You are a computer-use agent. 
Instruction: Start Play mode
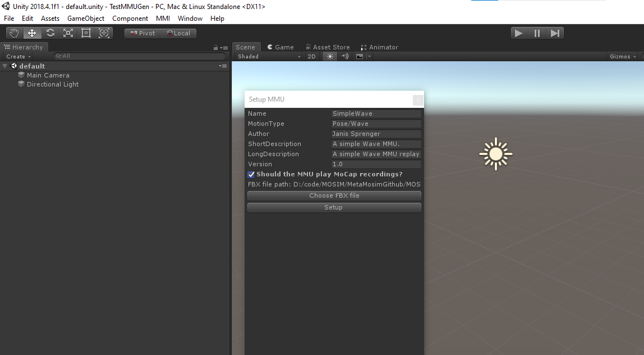pyautogui.click(x=519, y=33)
